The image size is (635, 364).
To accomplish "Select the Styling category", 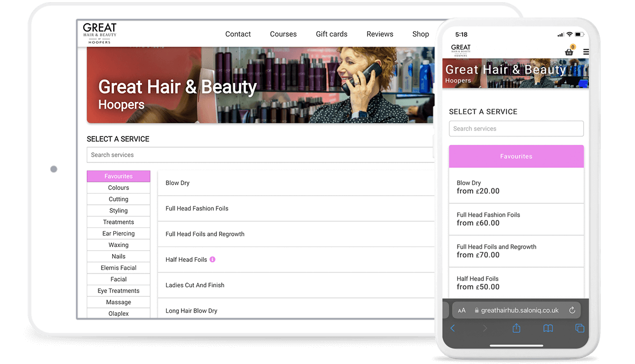I will 119,211.
